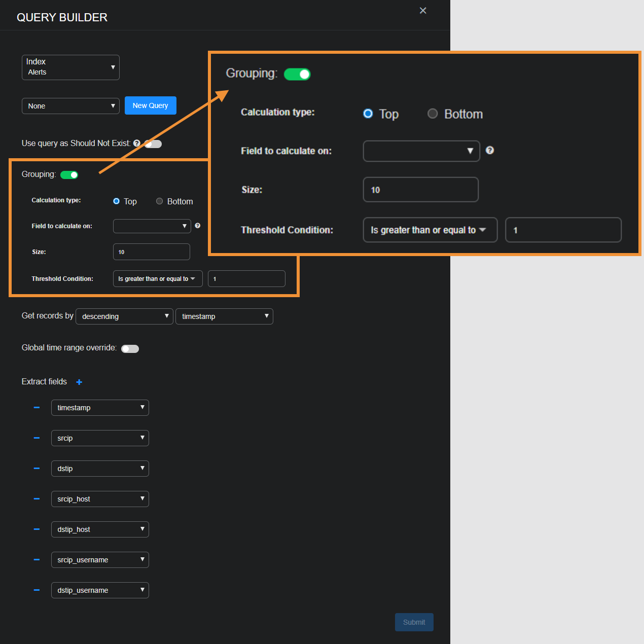Click the New Query button
The image size is (644, 644).
(150, 105)
